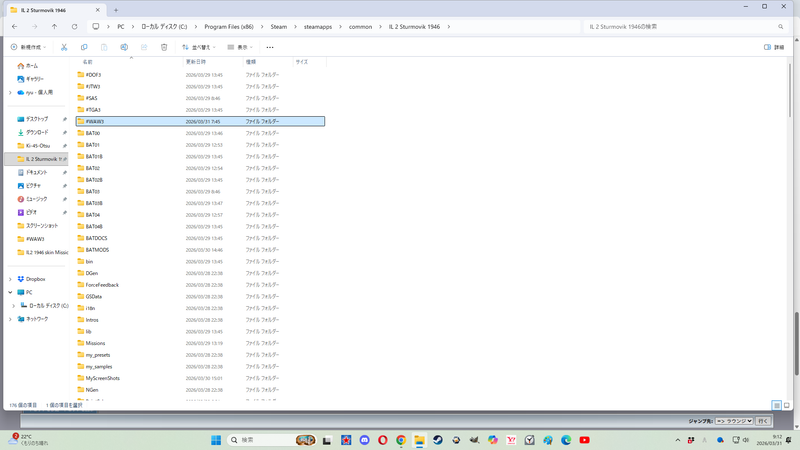The image size is (800, 450).
Task: Go back to the previous folder
Action: pos(14,27)
